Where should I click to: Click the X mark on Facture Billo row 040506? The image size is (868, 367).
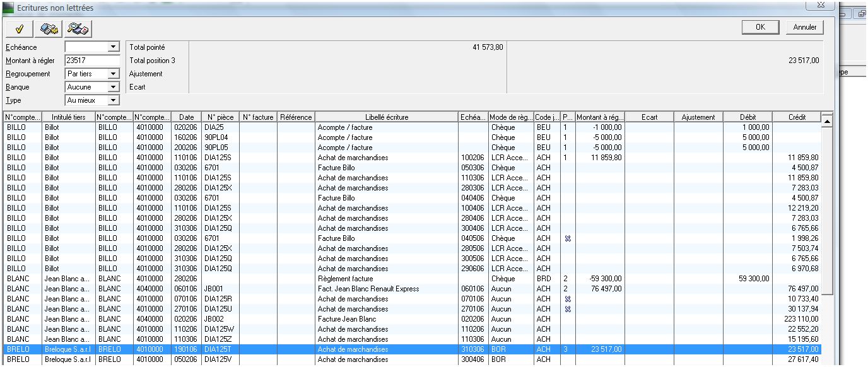click(568, 238)
